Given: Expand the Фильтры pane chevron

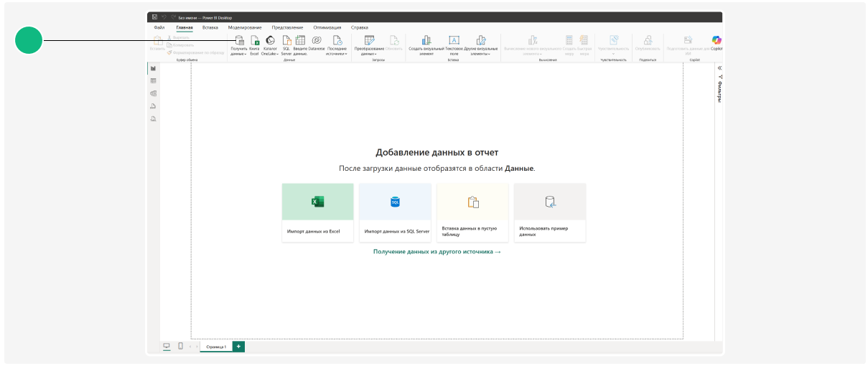Looking at the screenshot, I should [719, 67].
